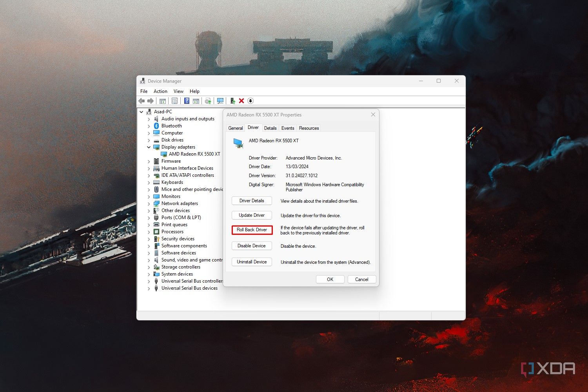Toggle the Show/Hide Action Pane toolbar icon

point(196,101)
